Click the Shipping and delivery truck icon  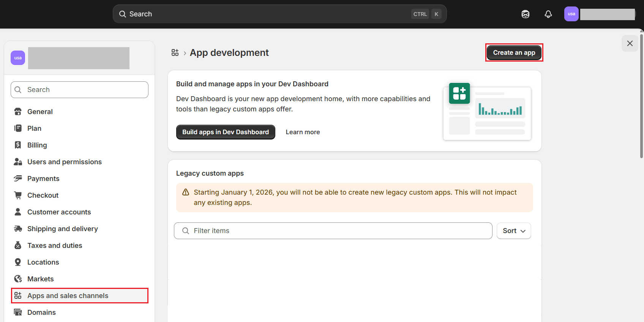pos(18,228)
